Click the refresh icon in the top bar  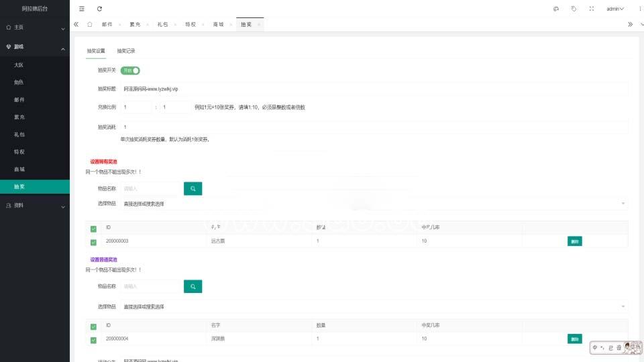pyautogui.click(x=99, y=9)
